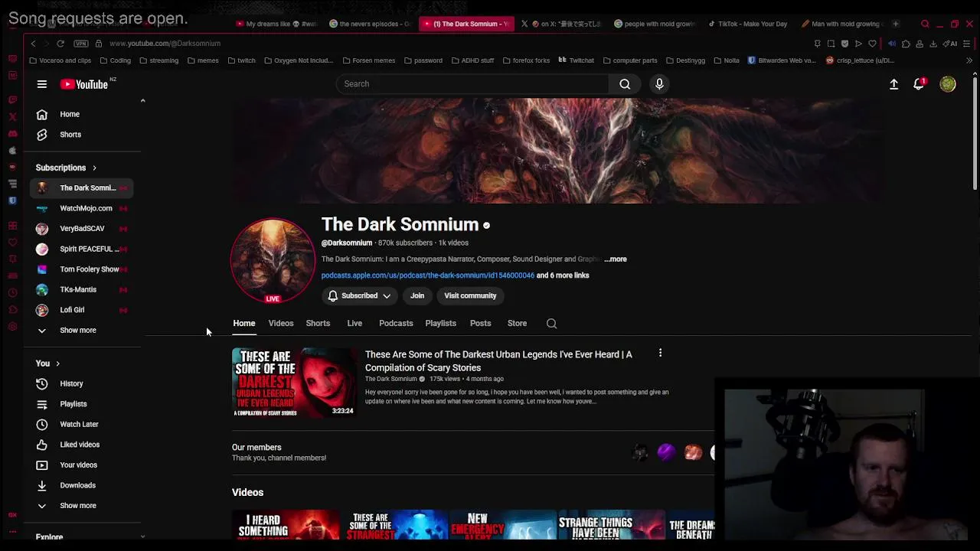Open the Home item in YouTube sidebar
Image resolution: width=980 pixels, height=551 pixels.
tap(82, 114)
